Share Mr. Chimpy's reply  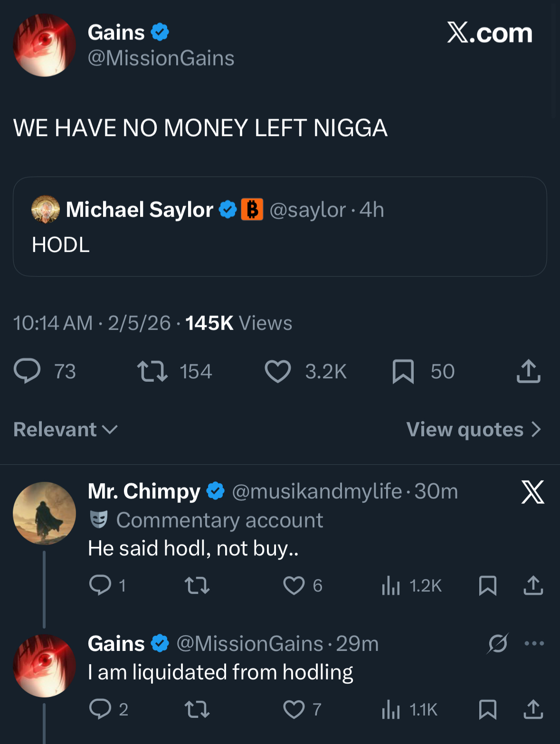coord(533,585)
